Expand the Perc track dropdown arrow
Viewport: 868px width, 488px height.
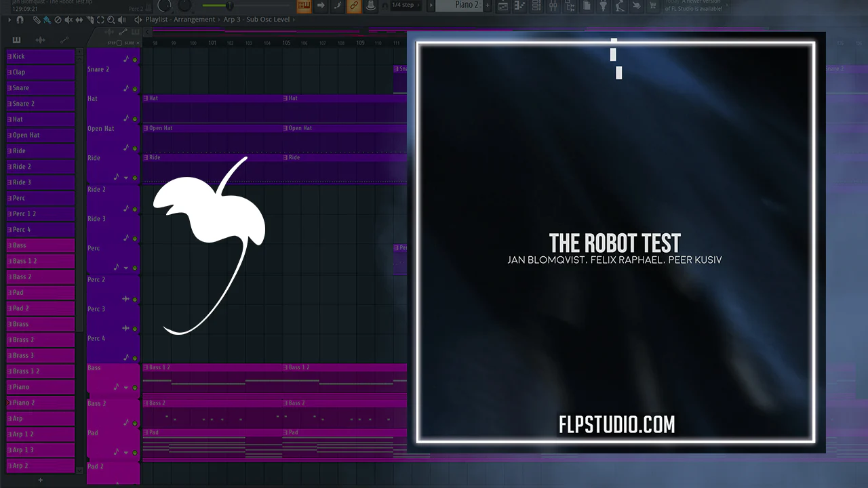click(125, 268)
